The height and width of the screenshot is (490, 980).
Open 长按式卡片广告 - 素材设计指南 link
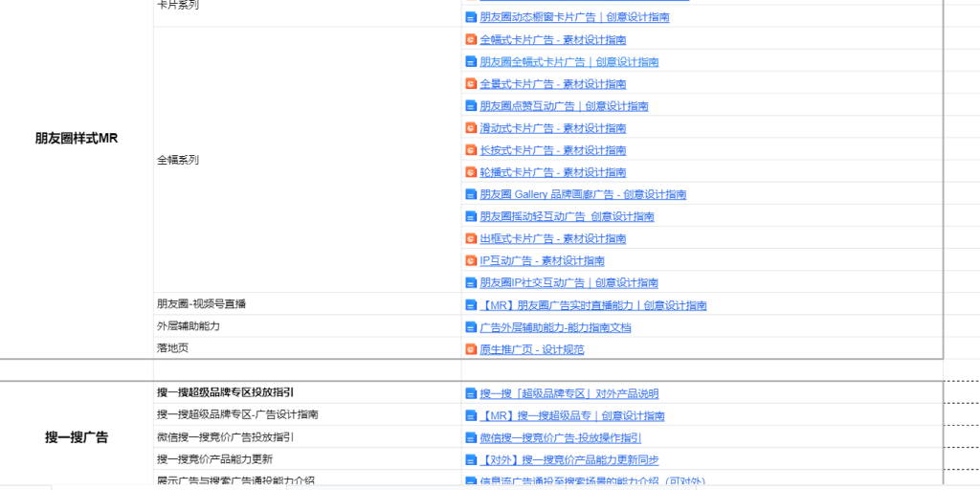552,149
